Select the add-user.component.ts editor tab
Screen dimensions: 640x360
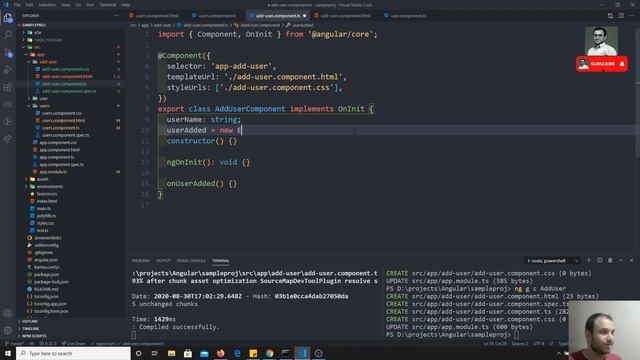coord(278,16)
